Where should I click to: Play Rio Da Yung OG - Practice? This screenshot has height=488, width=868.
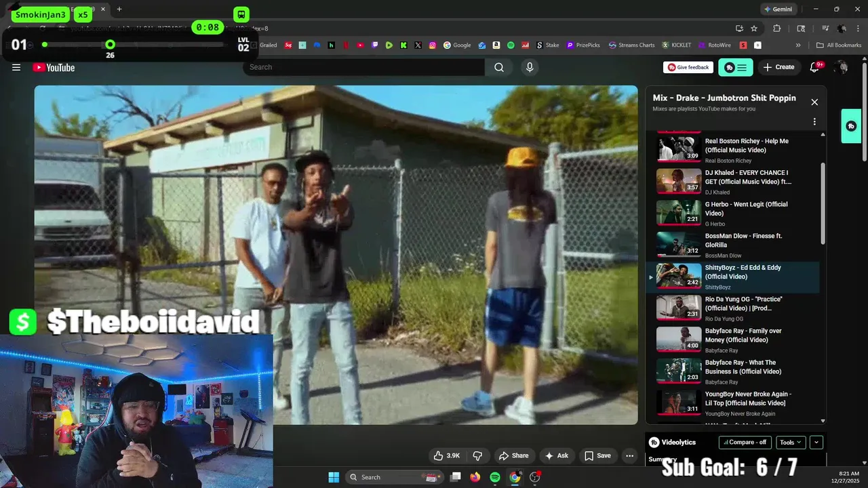[732, 308]
